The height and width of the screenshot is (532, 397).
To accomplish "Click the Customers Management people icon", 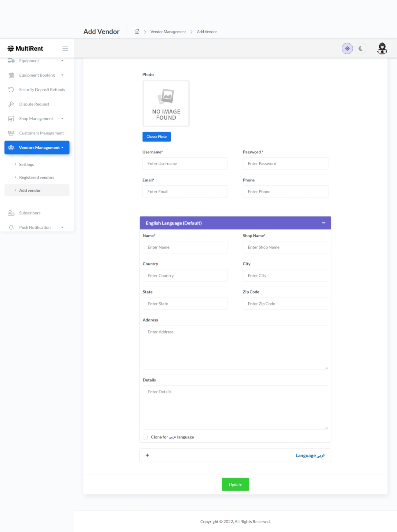I will pos(11,133).
